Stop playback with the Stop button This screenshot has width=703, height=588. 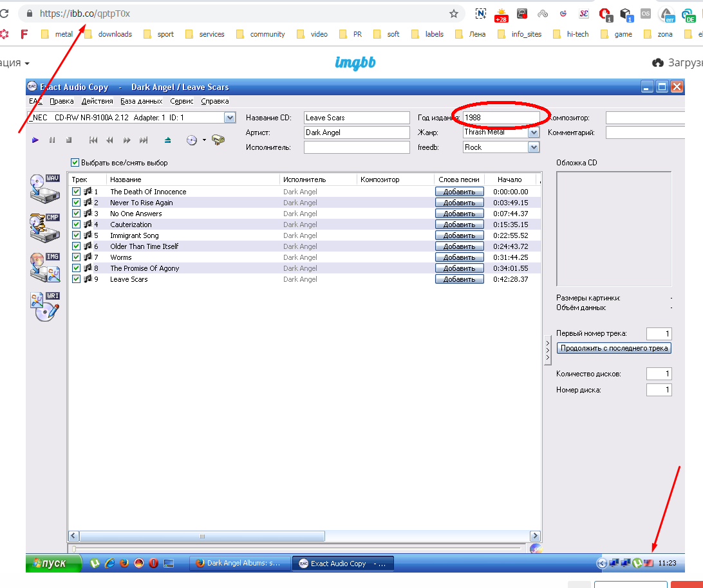point(69,140)
